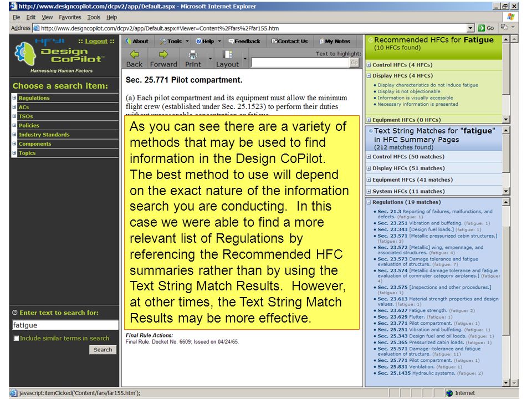Open the Edit menu
The image size is (532, 399).
31,17
